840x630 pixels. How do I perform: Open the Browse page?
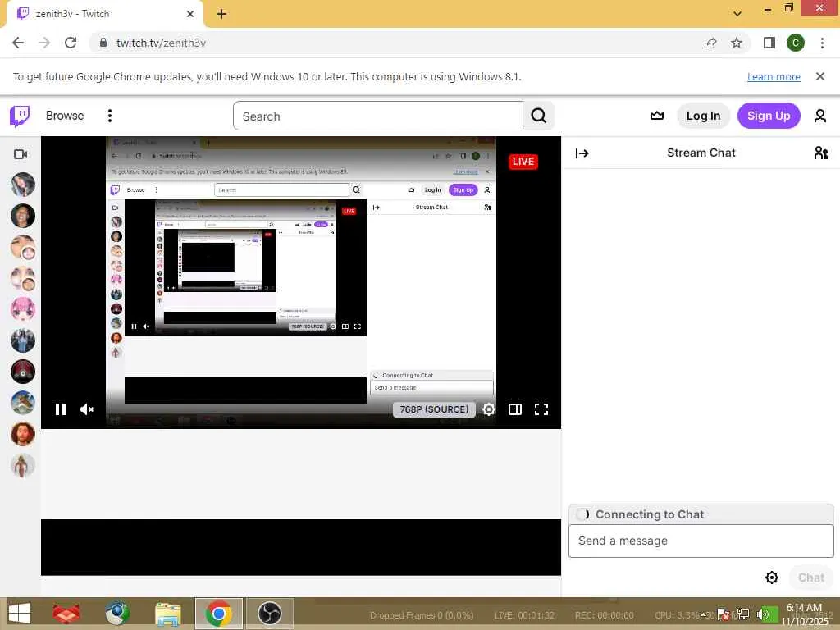tap(65, 116)
